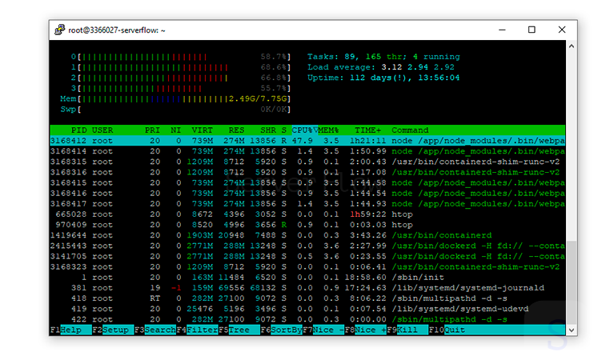Select process row PID 3168416
The image size is (610, 364).
point(307,194)
